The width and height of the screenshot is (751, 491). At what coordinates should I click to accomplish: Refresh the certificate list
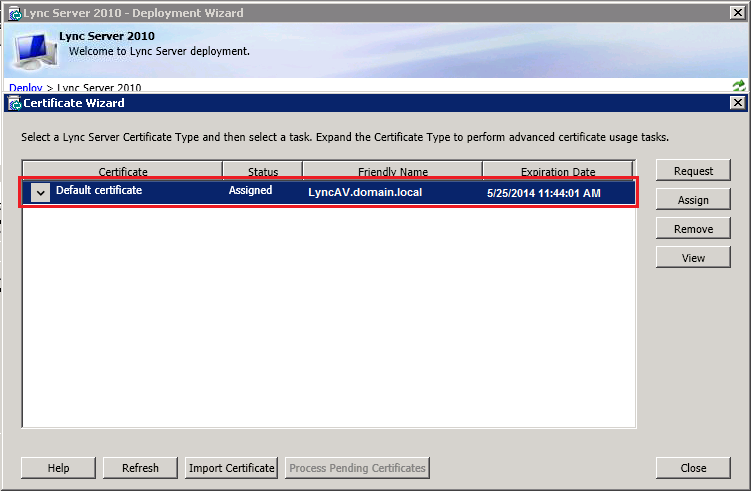point(140,468)
